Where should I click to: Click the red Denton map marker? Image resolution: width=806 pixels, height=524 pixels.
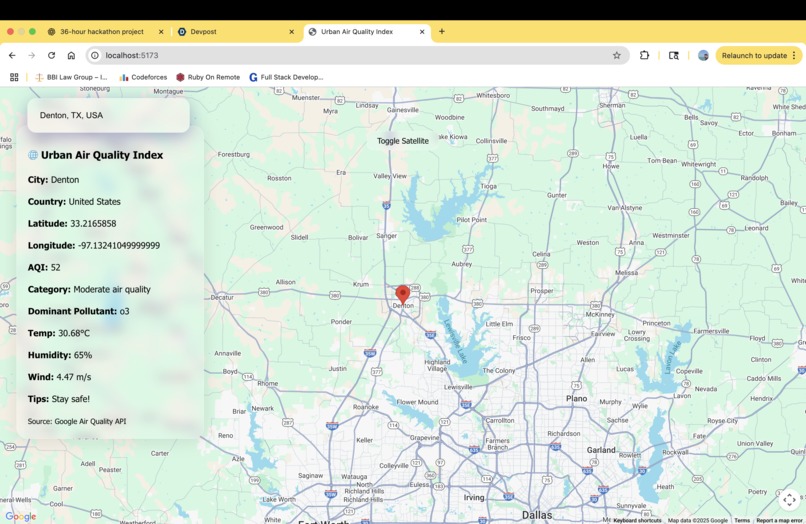click(x=402, y=294)
